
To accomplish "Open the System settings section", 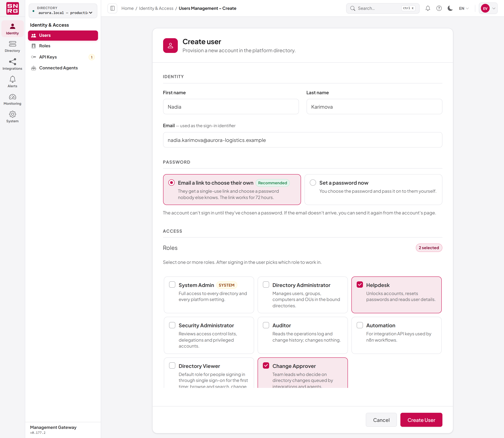I will [x=12, y=117].
